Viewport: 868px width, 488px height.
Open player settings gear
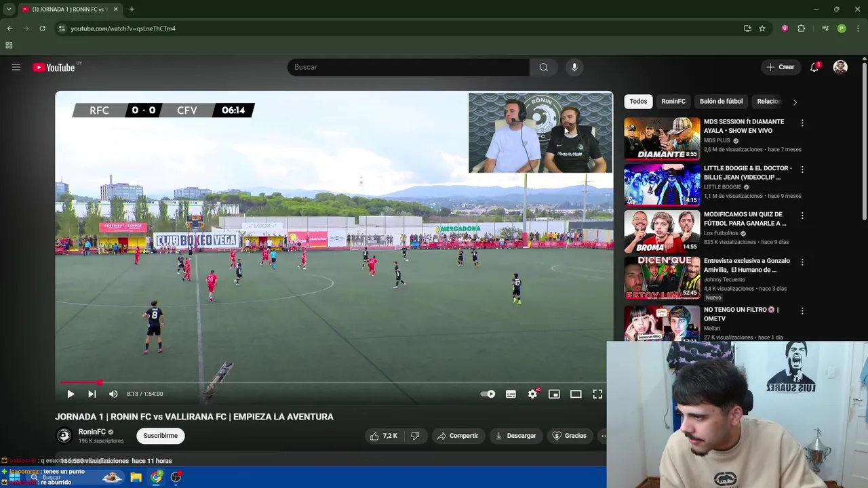533,394
